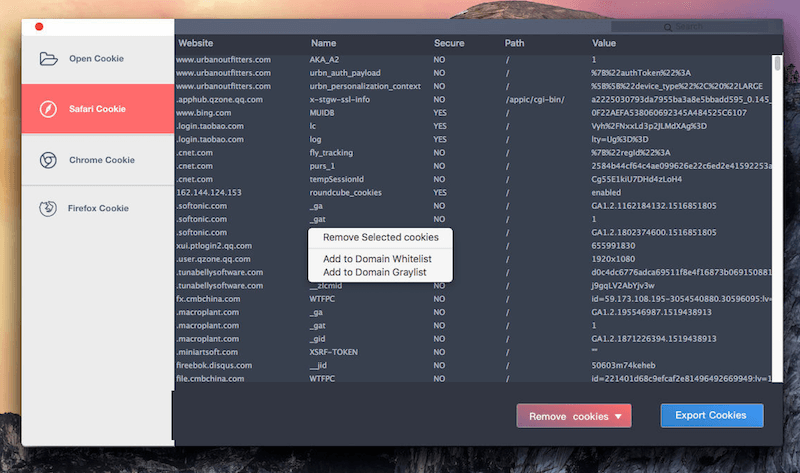Click the __zlcmid cookie name
This screenshot has height=473, width=800.
point(326,286)
